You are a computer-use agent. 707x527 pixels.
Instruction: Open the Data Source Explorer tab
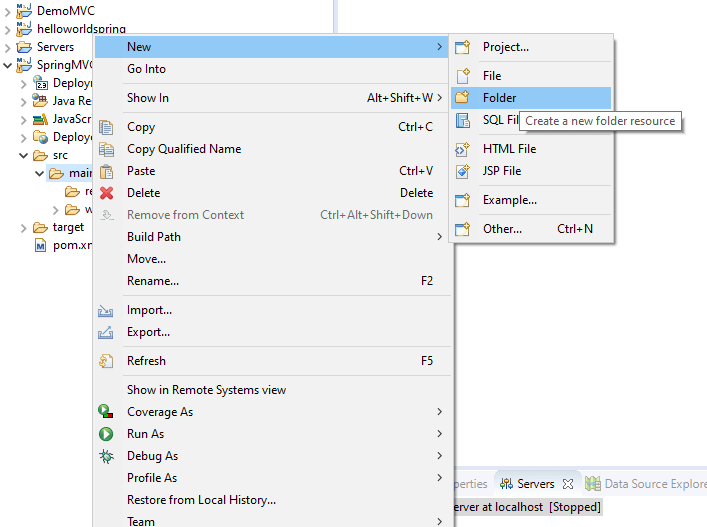coord(650,484)
